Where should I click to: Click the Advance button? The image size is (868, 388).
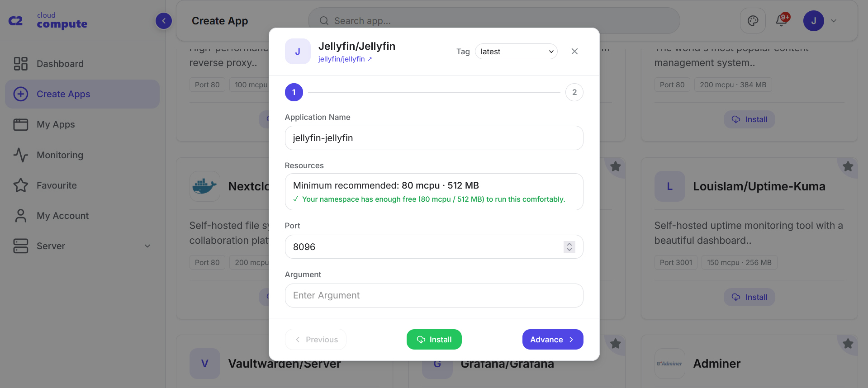pos(553,340)
